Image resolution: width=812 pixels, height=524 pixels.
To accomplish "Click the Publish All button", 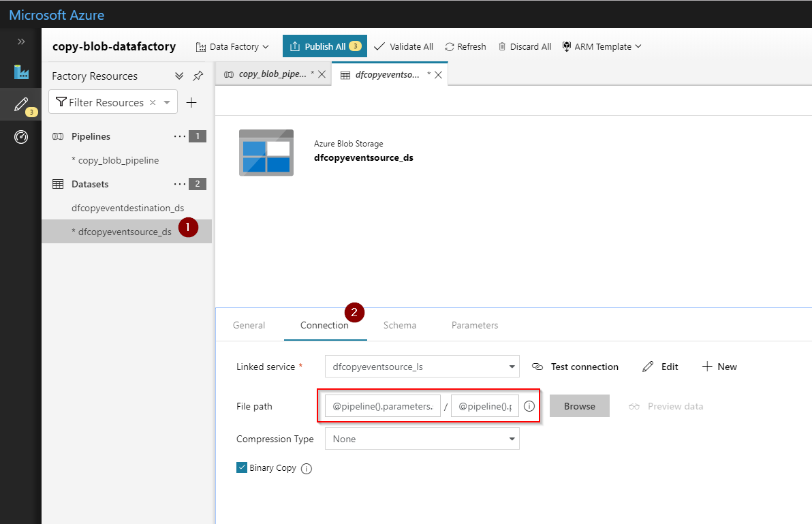I will [x=325, y=46].
